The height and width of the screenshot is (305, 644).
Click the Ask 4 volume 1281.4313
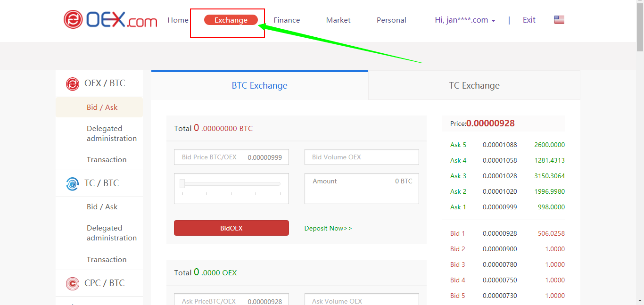549,160
